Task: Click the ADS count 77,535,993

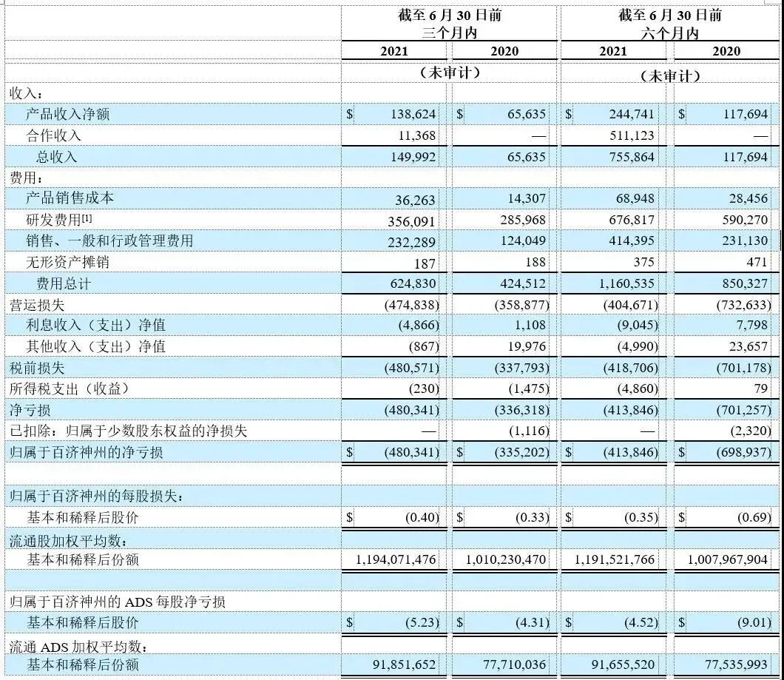Action: (x=737, y=665)
